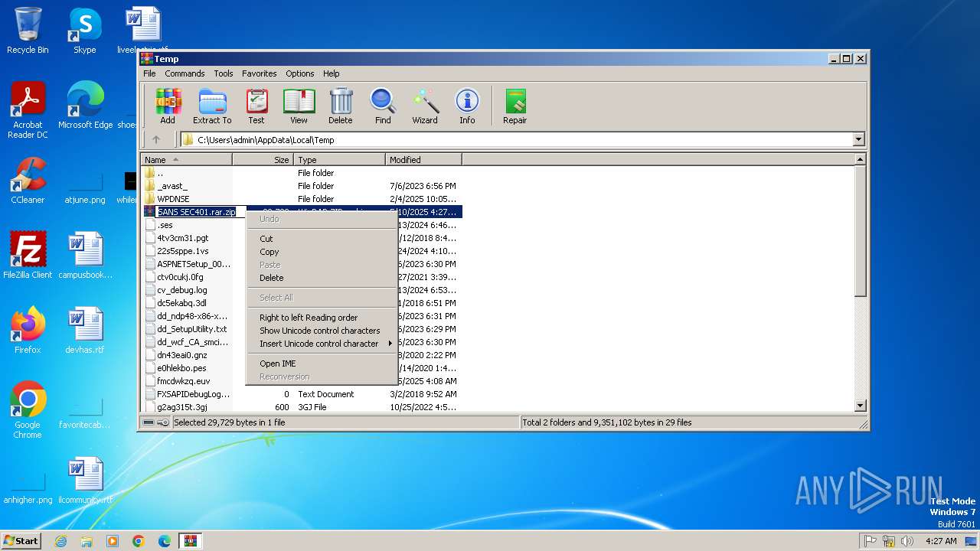The width and height of the screenshot is (980, 551).
Task: Open the Options menu
Action: pos(300,73)
